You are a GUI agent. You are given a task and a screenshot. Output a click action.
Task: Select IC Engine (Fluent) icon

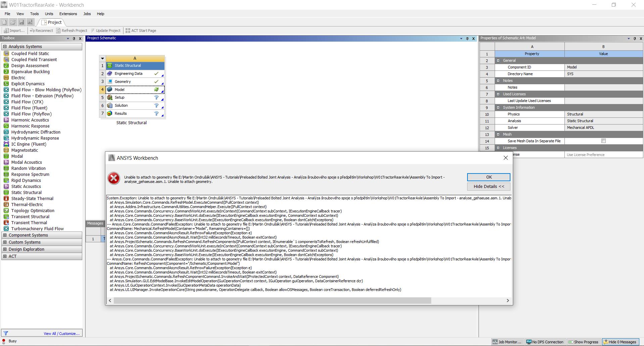tap(6, 144)
